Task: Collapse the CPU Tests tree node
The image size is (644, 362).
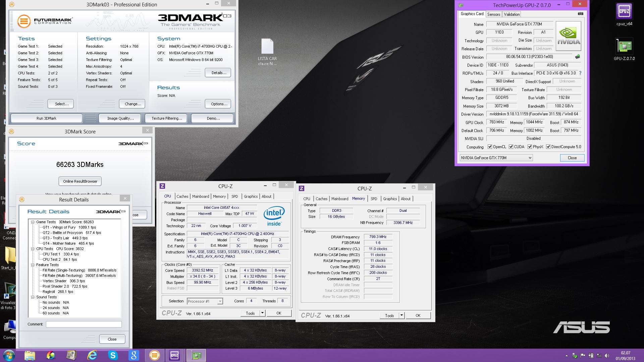Action: [33, 249]
